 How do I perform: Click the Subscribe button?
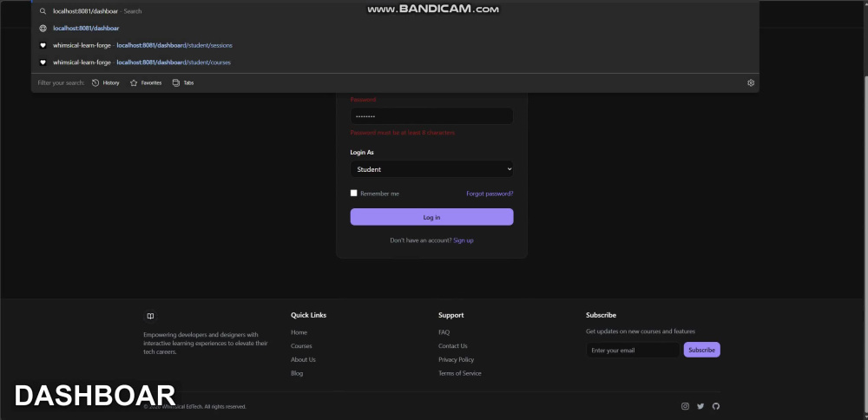tap(702, 350)
